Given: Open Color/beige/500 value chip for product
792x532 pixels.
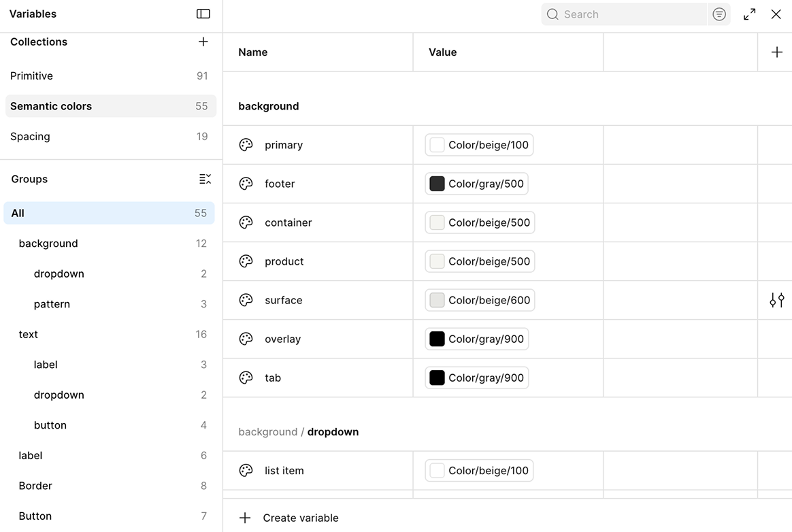Looking at the screenshot, I should (x=480, y=261).
